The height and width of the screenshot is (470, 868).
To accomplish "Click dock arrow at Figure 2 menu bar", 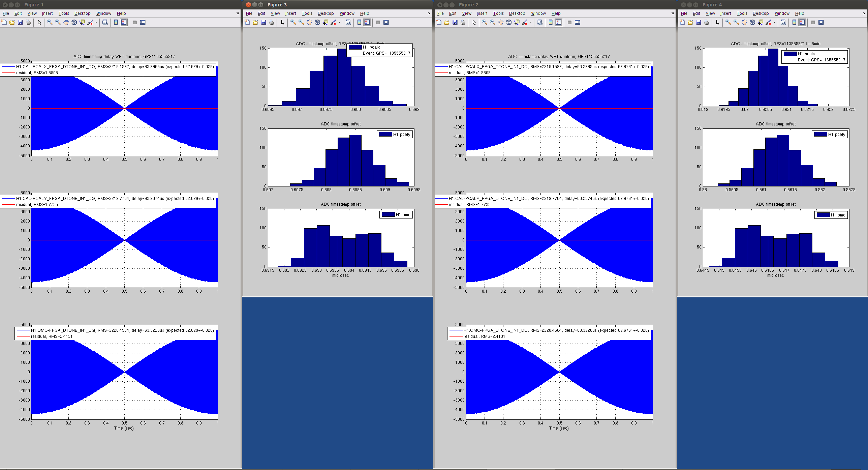I will 672,13.
